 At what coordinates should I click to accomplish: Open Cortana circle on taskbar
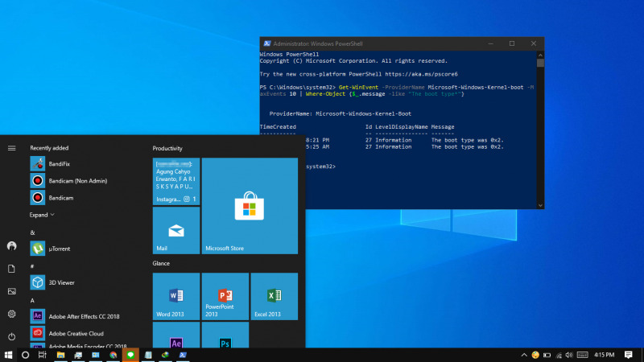pos(25,355)
